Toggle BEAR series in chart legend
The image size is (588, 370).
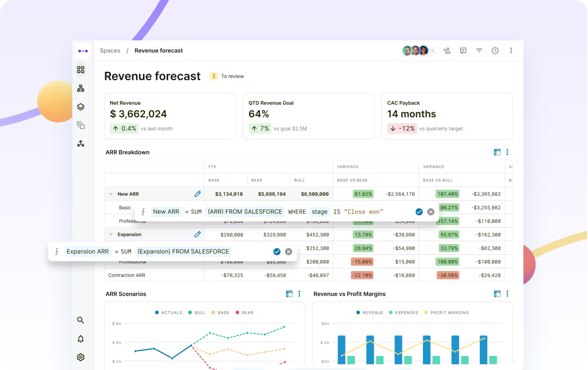point(245,313)
